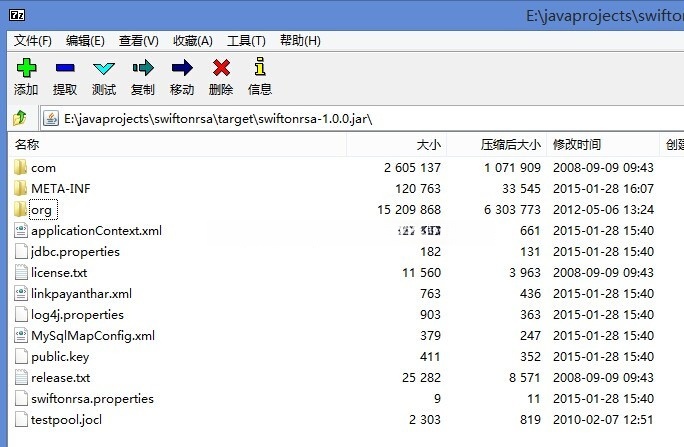The width and height of the screenshot is (684, 447).
Task: Click the license.txt file icon
Action: [21, 273]
